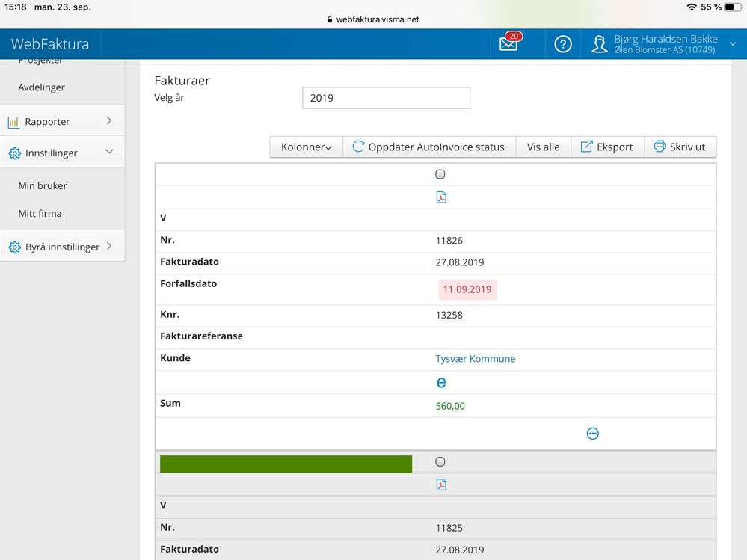The image size is (747, 560).
Task: Expand the Rapporter menu section
Action: pos(62,121)
